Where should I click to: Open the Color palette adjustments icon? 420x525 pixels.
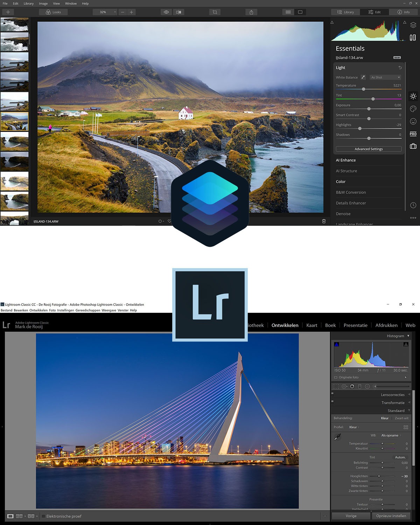413,109
